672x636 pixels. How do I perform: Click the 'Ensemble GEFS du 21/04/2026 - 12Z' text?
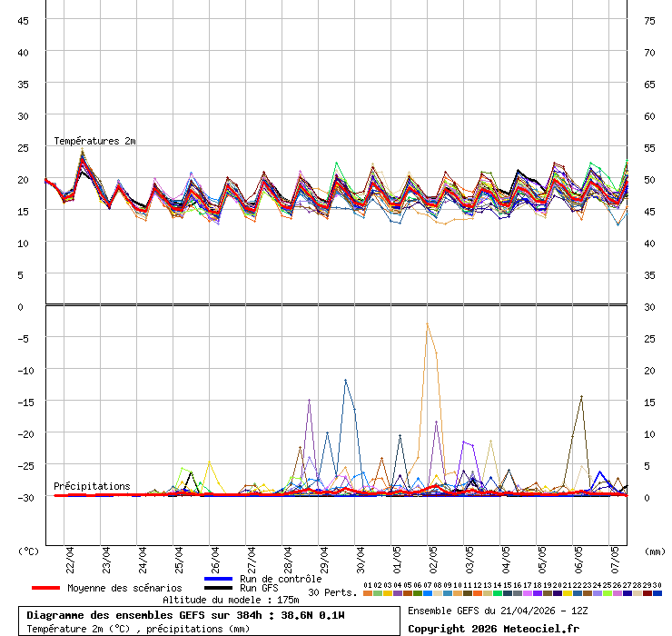pos(499,611)
